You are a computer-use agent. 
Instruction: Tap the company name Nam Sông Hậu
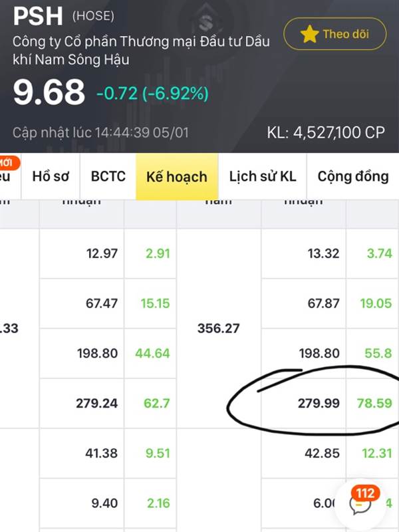point(141,51)
